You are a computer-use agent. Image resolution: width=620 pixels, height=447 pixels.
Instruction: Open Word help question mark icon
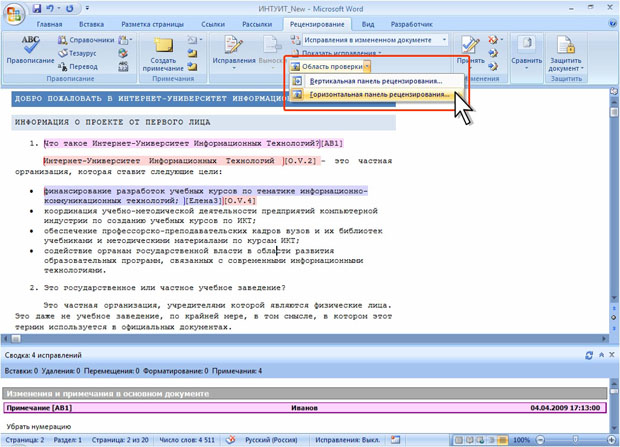tap(613, 24)
